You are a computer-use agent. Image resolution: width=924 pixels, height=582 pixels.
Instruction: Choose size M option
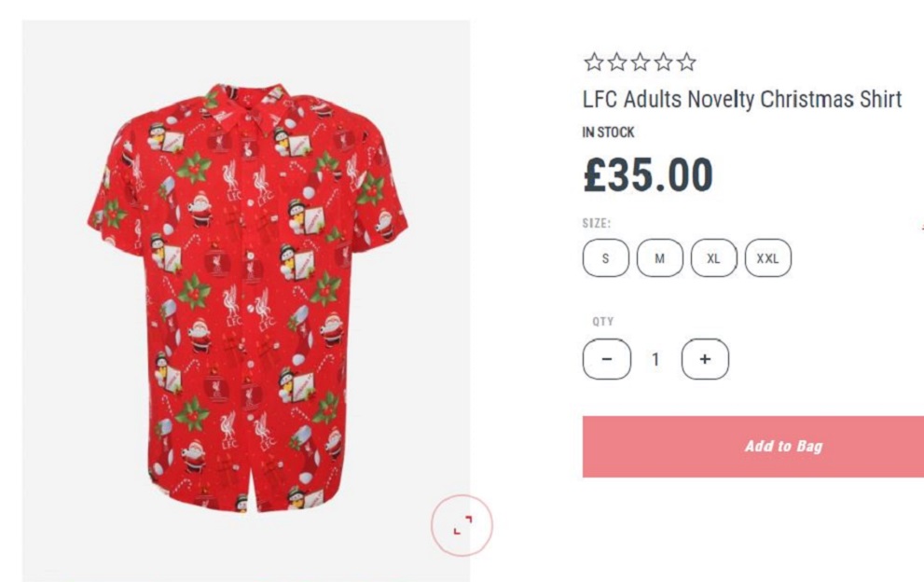pyautogui.click(x=660, y=258)
